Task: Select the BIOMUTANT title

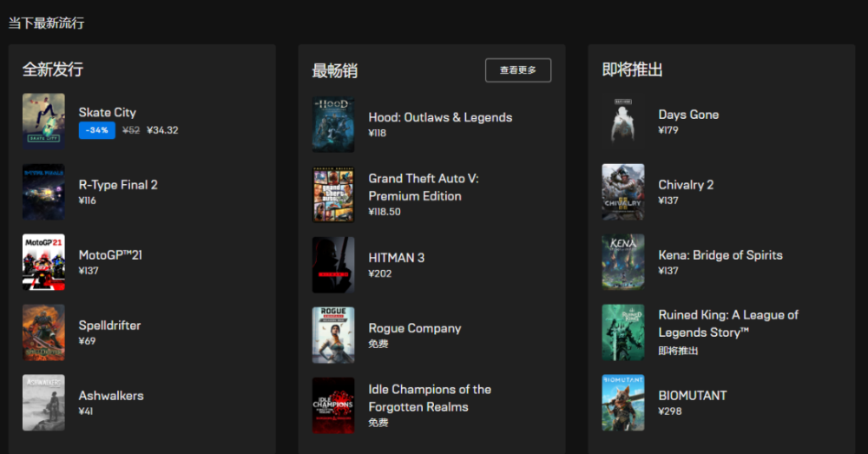Action: [x=693, y=396]
